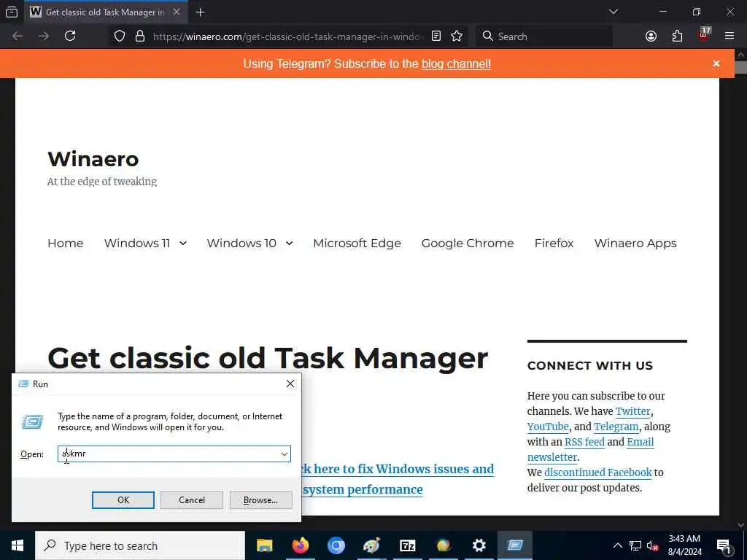Open the Firefox site menu item
The image size is (747, 560).
[x=554, y=244]
